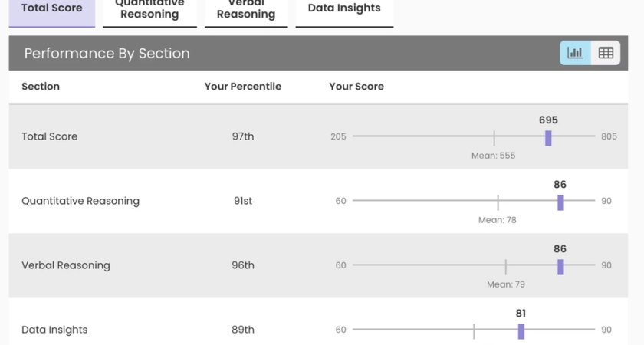The image size is (644, 345).
Task: Open the Data Insights tab
Action: (344, 9)
